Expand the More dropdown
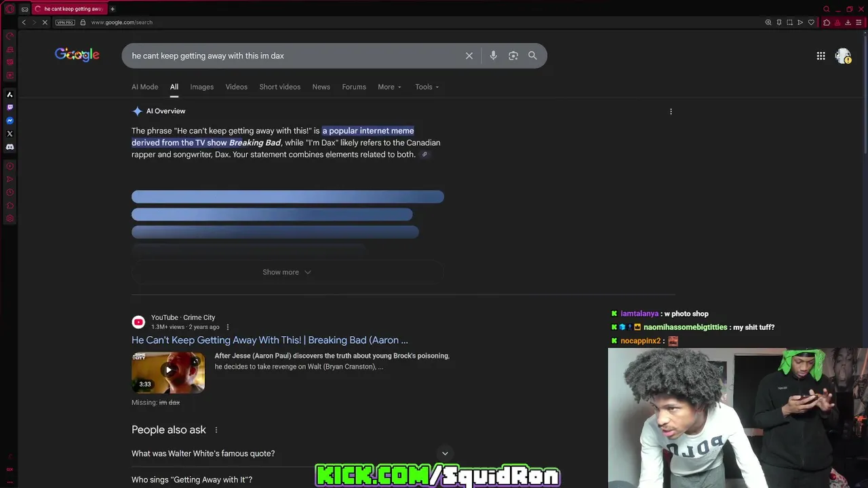 pyautogui.click(x=389, y=87)
